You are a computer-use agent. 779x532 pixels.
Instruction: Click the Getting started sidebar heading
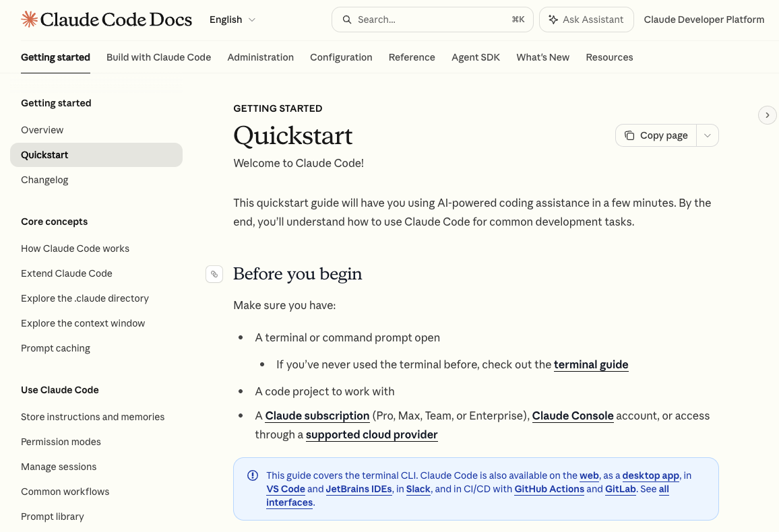coord(56,103)
